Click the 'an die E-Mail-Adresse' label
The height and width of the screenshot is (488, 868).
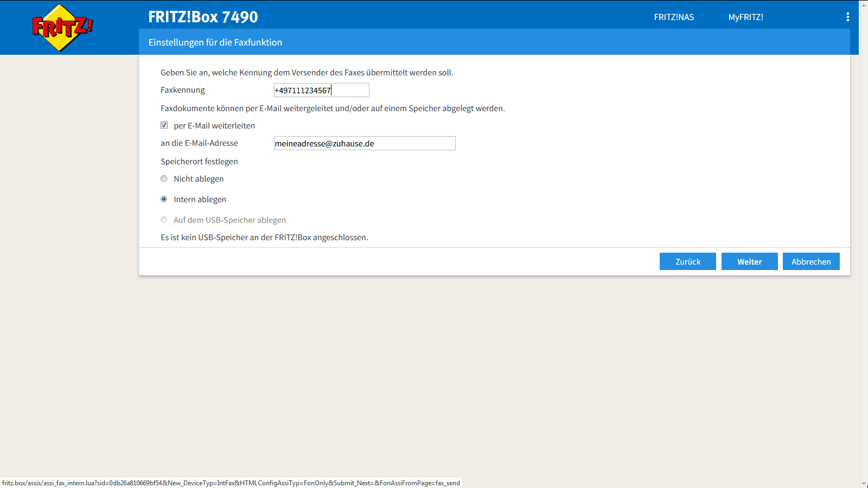pyautogui.click(x=199, y=143)
